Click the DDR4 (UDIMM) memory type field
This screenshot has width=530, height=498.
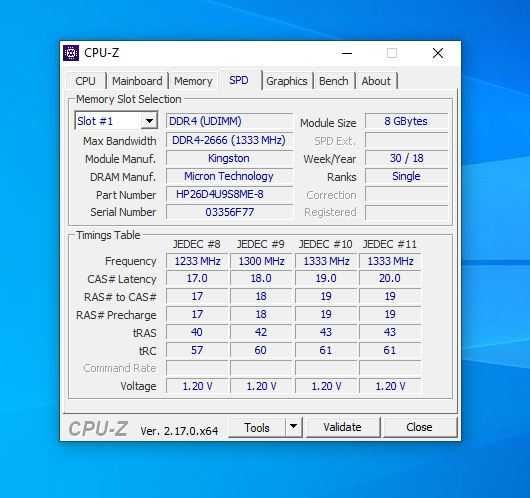tap(229, 121)
